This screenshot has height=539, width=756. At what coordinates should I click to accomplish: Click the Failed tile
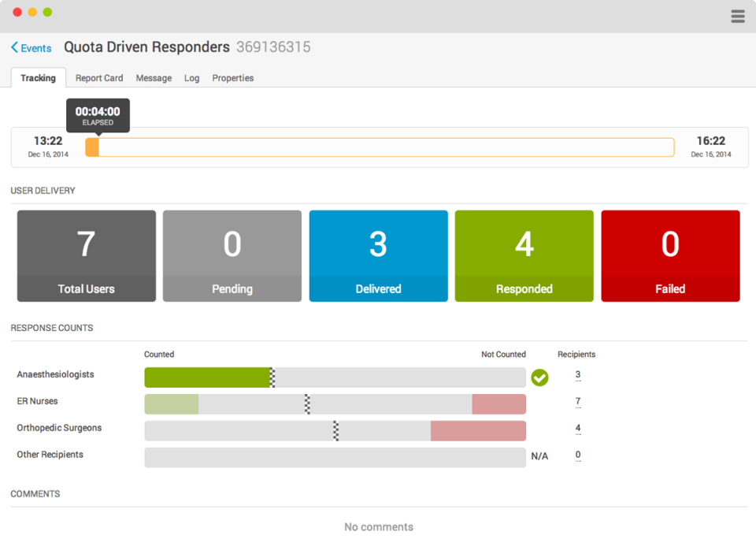tap(670, 256)
